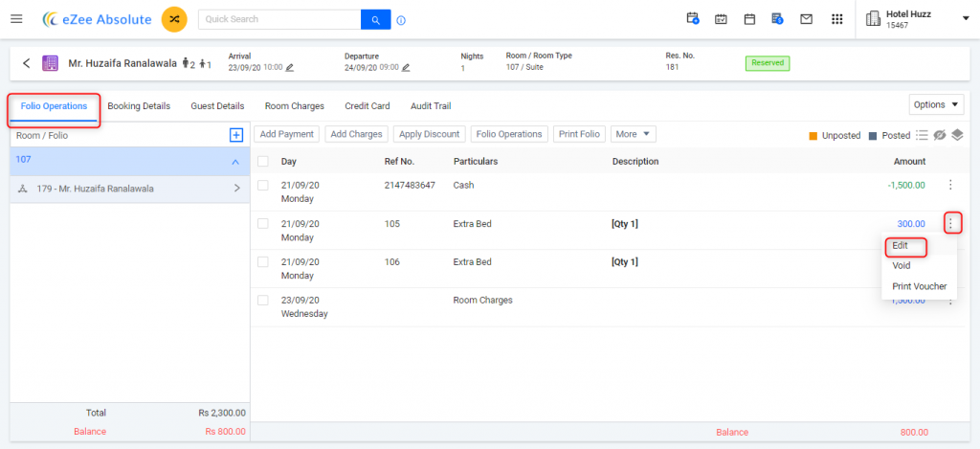Click the orange shuffle switch icon
Screen dimensions: 980x449
point(174,19)
